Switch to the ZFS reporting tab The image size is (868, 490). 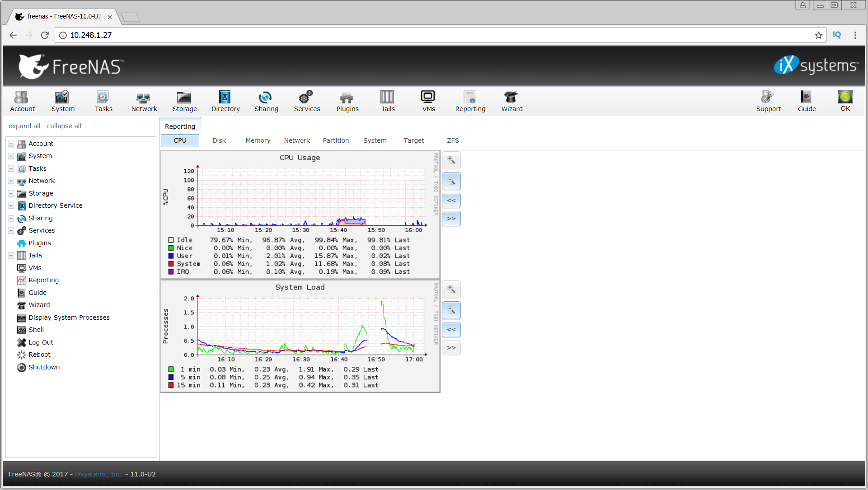(453, 140)
